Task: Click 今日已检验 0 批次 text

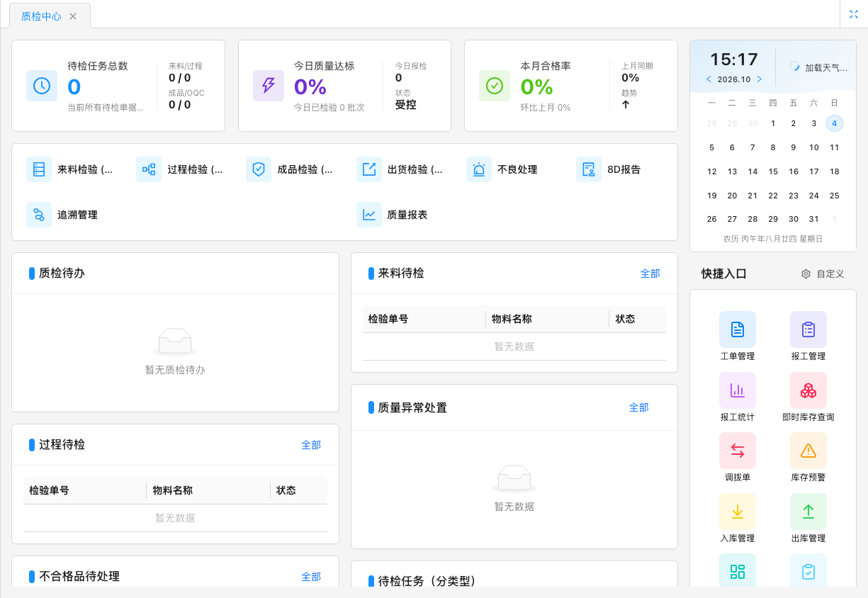Action: (x=329, y=108)
